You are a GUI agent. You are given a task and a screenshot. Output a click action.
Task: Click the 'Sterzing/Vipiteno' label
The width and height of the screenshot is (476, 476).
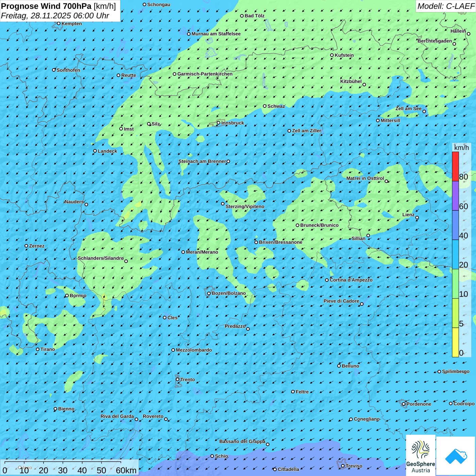[x=245, y=206]
